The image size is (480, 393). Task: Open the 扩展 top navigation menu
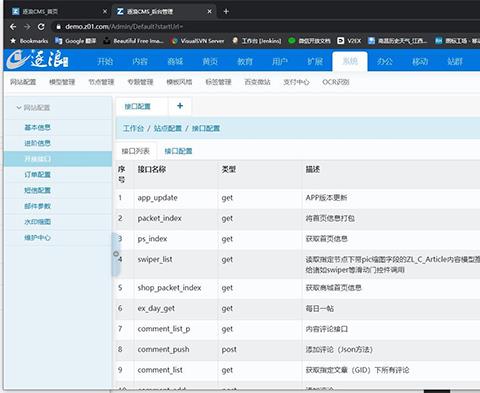(x=315, y=61)
